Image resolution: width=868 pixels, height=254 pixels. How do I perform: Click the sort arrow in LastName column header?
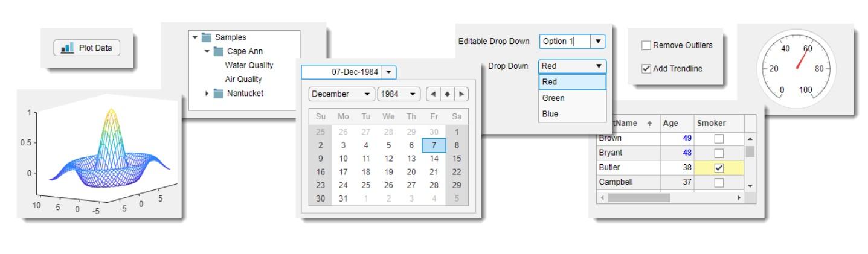click(x=649, y=123)
